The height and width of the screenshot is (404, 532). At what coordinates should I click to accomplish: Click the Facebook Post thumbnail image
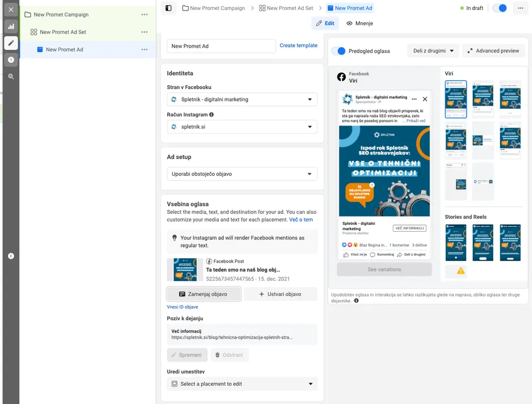point(185,270)
